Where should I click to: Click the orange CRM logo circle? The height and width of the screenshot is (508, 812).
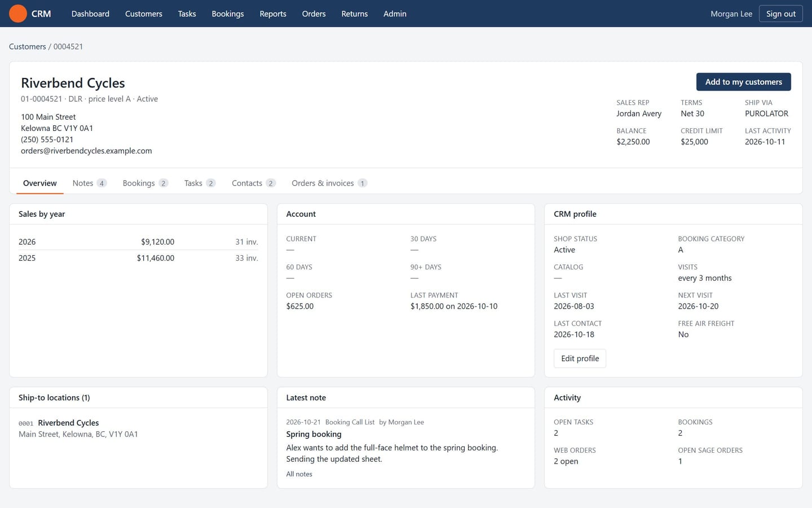tap(18, 14)
